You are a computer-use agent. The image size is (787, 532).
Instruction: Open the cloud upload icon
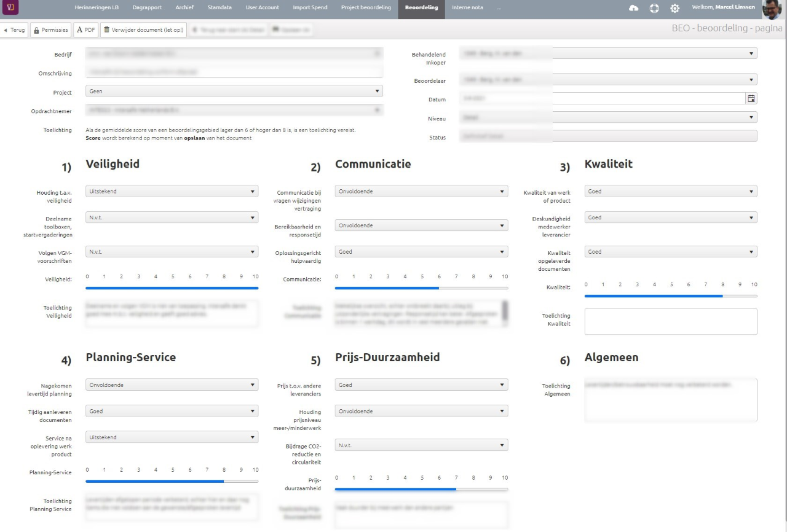click(x=634, y=8)
